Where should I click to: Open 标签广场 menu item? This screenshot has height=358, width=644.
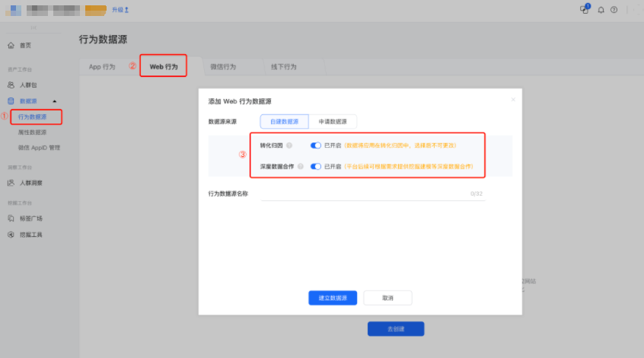[31, 219]
